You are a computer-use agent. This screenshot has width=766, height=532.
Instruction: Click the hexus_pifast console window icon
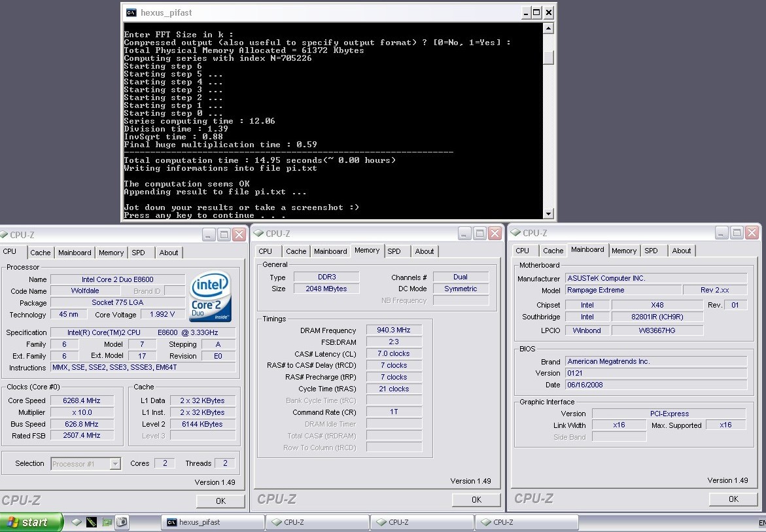click(131, 12)
